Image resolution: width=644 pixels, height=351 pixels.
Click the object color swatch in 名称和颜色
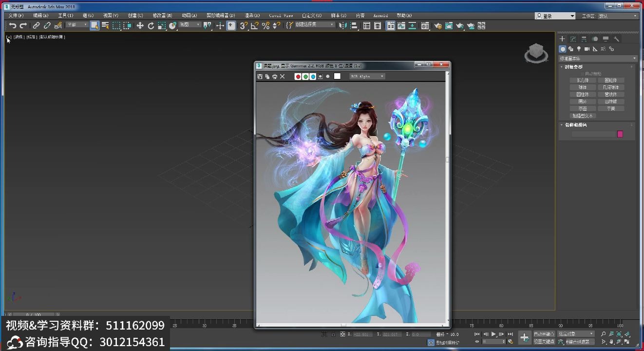coord(620,134)
